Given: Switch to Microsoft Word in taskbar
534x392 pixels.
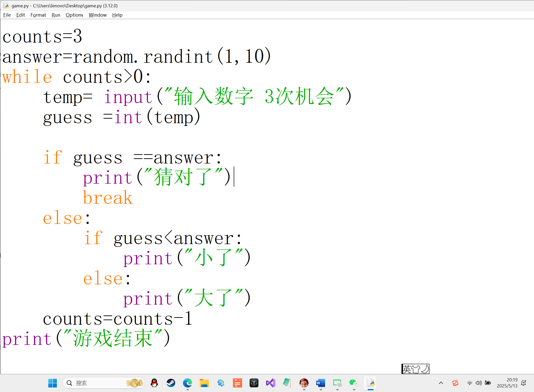Looking at the screenshot, I should 320,383.
